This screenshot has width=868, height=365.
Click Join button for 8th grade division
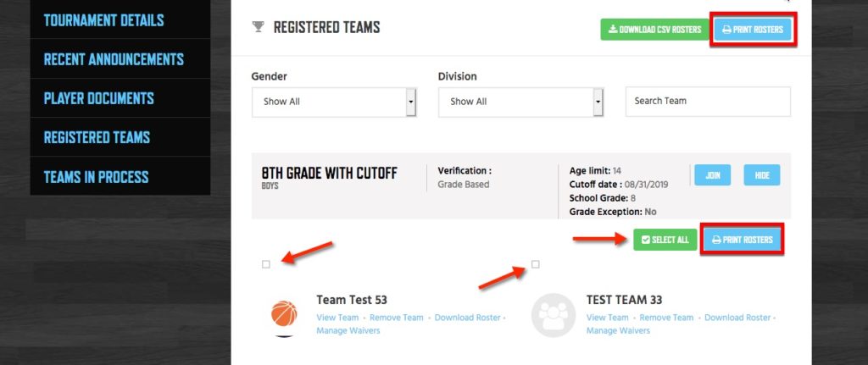712,175
